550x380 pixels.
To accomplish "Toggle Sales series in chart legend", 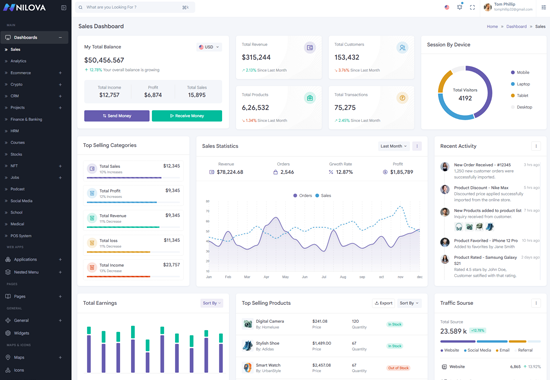I will click(323, 195).
